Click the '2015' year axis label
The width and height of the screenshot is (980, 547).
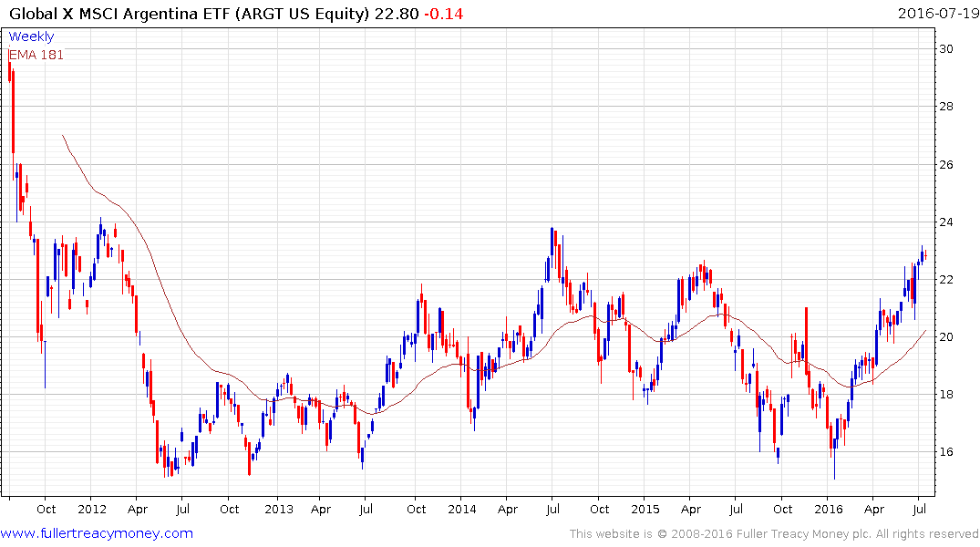point(645,509)
